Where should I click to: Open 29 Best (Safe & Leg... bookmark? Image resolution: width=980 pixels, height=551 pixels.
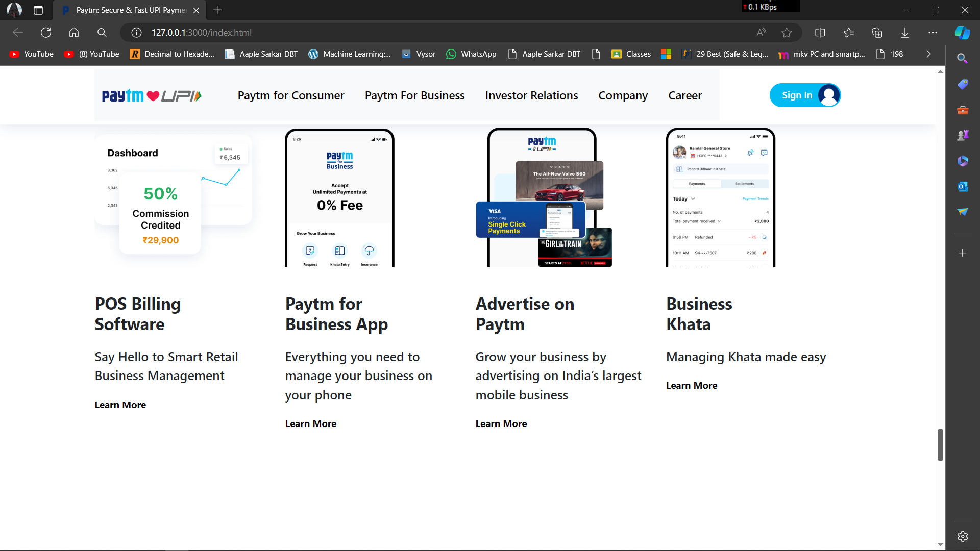tap(725, 54)
